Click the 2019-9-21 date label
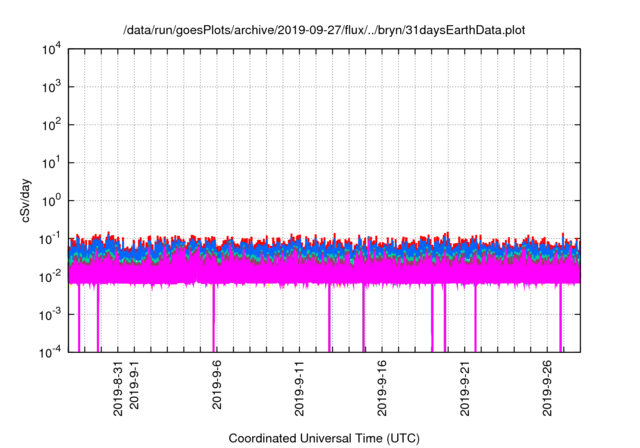Viewport: 640px width, 448px height. tap(464, 388)
